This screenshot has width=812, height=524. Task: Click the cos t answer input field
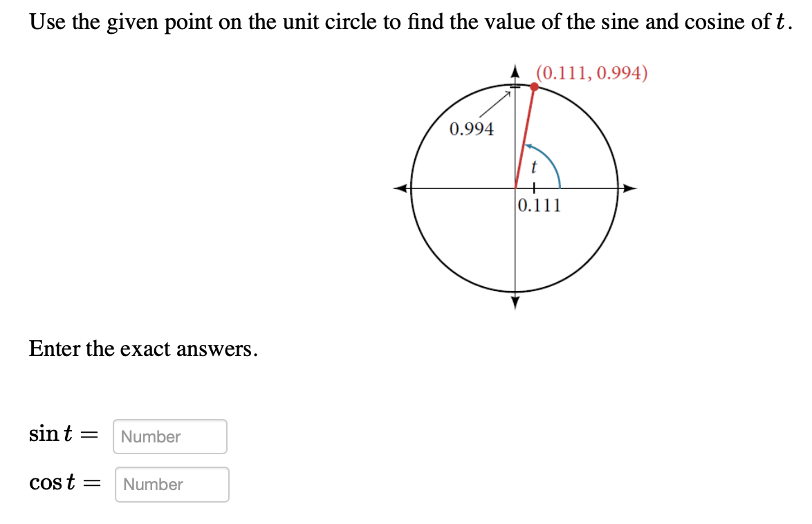pyautogui.click(x=172, y=484)
